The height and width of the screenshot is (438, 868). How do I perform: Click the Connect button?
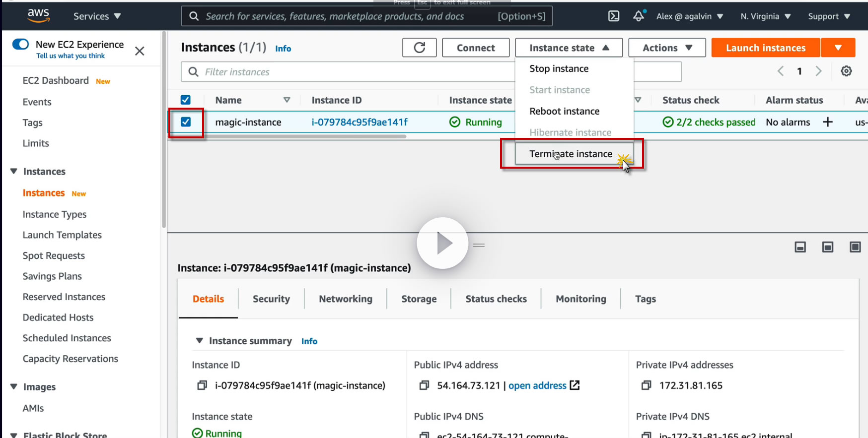pyautogui.click(x=476, y=48)
